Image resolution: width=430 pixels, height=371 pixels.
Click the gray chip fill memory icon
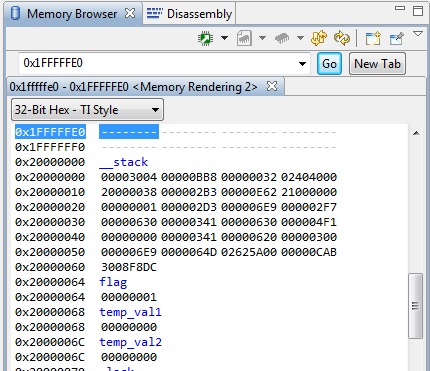282,38
